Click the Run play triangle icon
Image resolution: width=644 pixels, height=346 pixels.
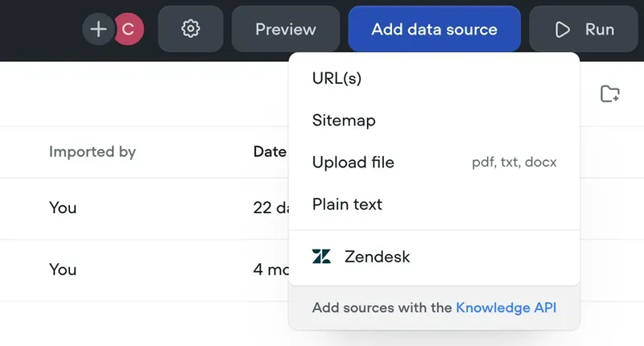[562, 30]
